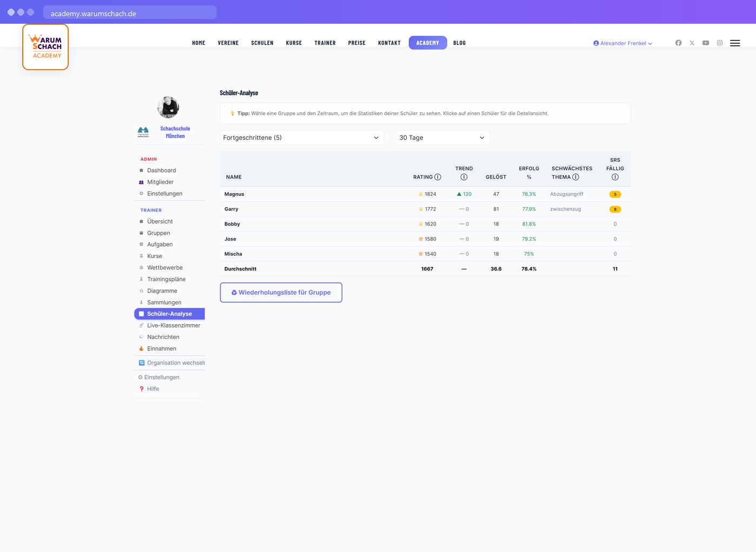
Task: Click info icon under Trend header
Action: coord(464,177)
